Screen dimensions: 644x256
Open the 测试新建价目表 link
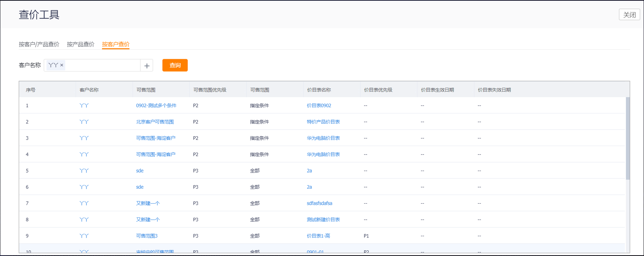[x=323, y=220]
